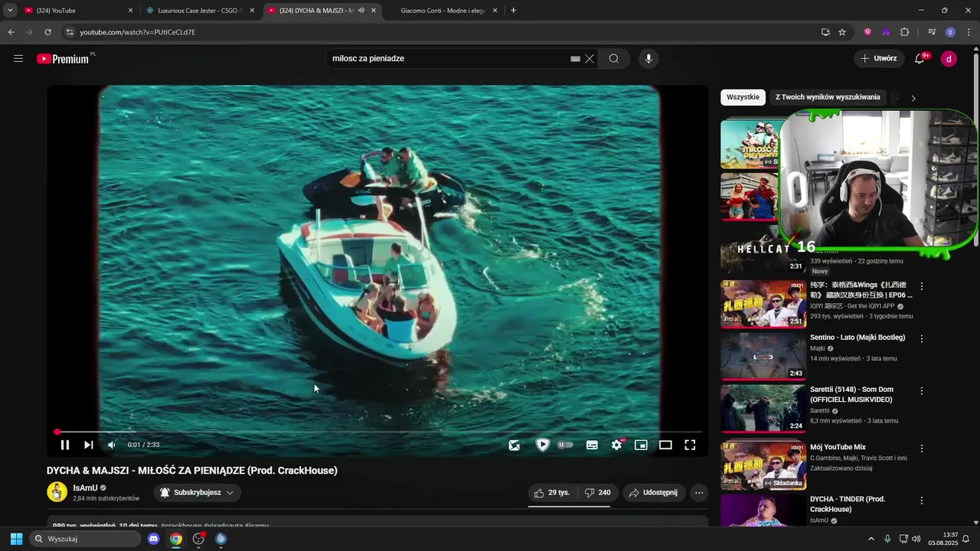
Task: Go back in browser history
Action: tap(11, 32)
